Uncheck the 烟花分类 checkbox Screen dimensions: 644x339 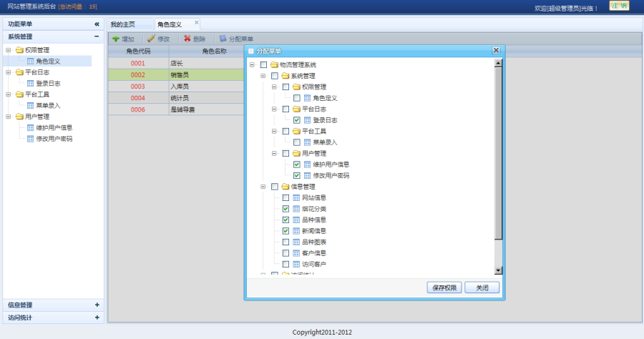click(x=286, y=209)
